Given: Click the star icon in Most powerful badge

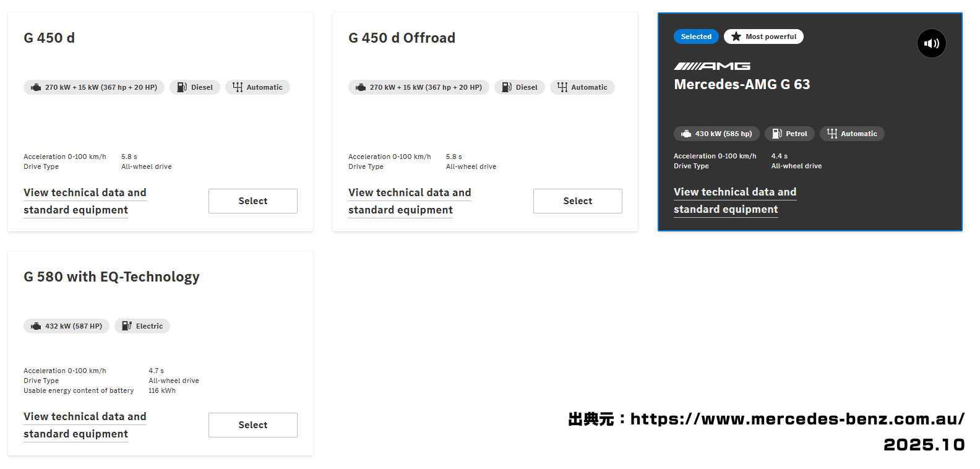Looking at the screenshot, I should 736,37.
